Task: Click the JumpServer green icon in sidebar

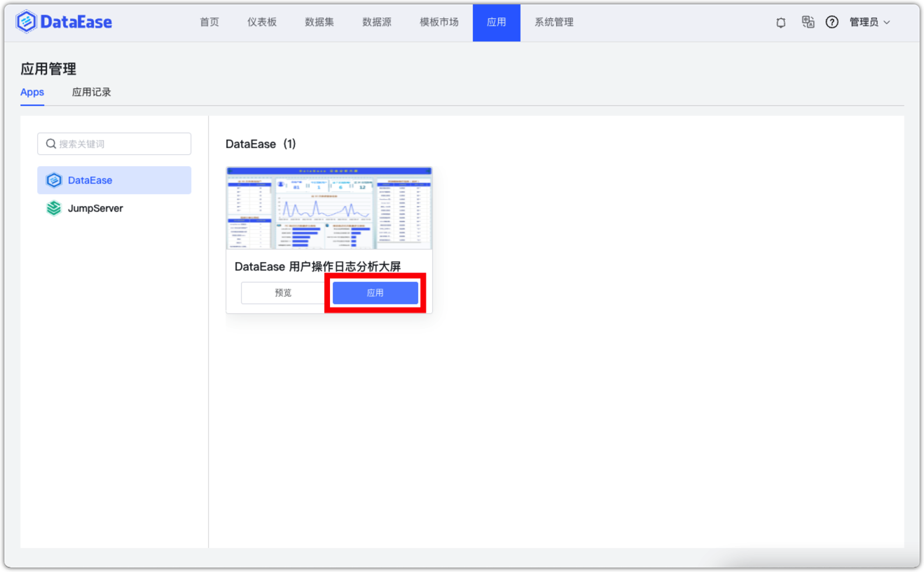Action: 54,208
